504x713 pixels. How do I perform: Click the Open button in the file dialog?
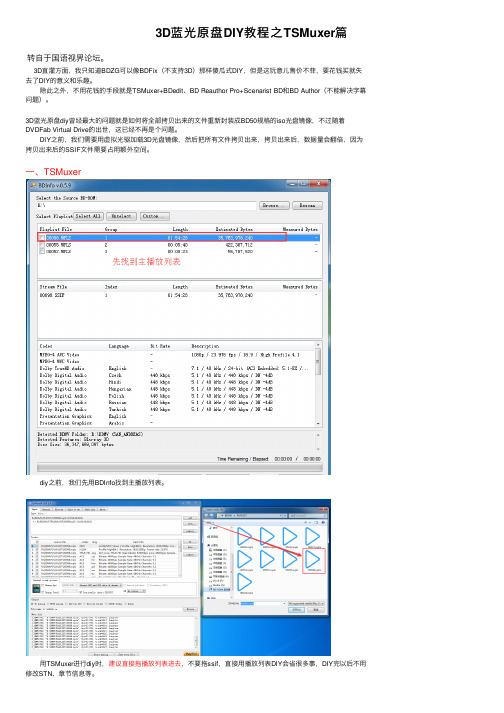pyautogui.click(x=297, y=610)
